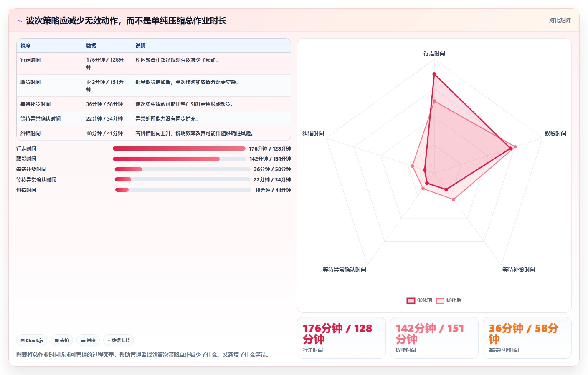The width and height of the screenshot is (588, 375).
Task: Click the 说明 column header
Action: (x=140, y=46)
